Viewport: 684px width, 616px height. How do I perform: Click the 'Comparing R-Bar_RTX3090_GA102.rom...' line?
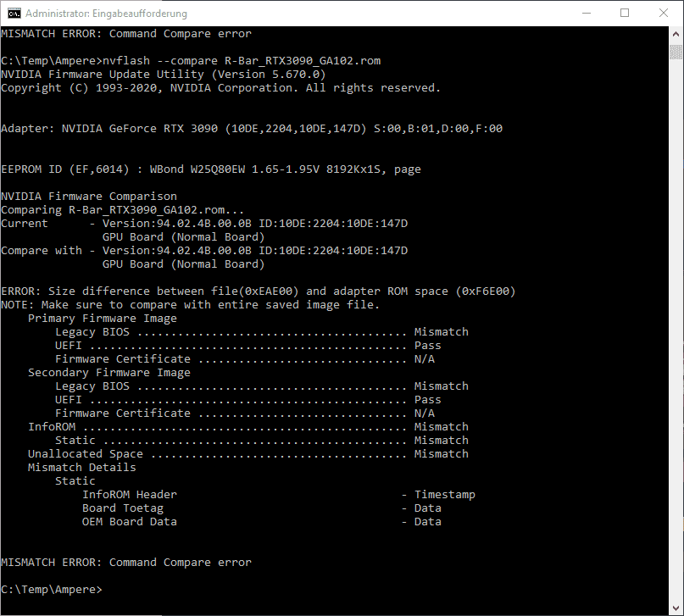123,209
